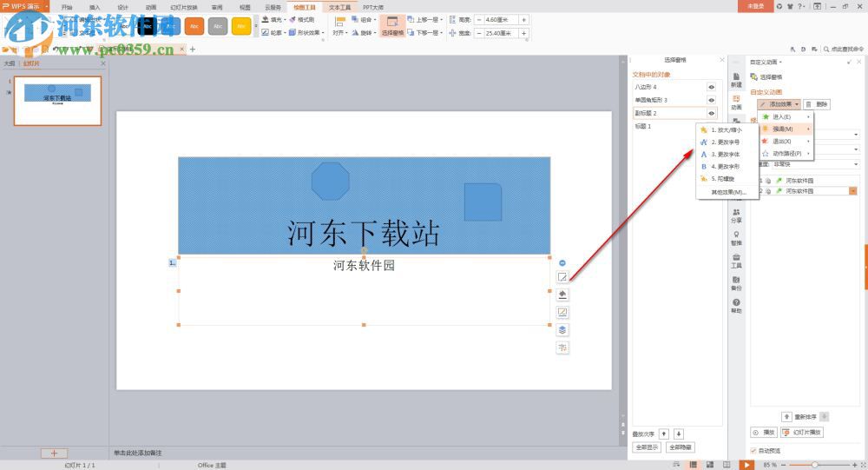Click the 删除 button in animation pane

[x=817, y=104]
